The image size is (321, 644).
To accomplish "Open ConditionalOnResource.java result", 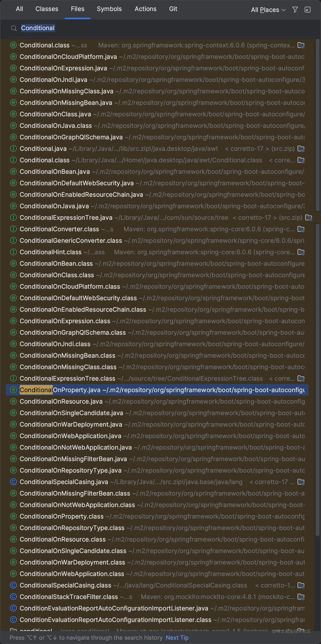I will [157, 401].
